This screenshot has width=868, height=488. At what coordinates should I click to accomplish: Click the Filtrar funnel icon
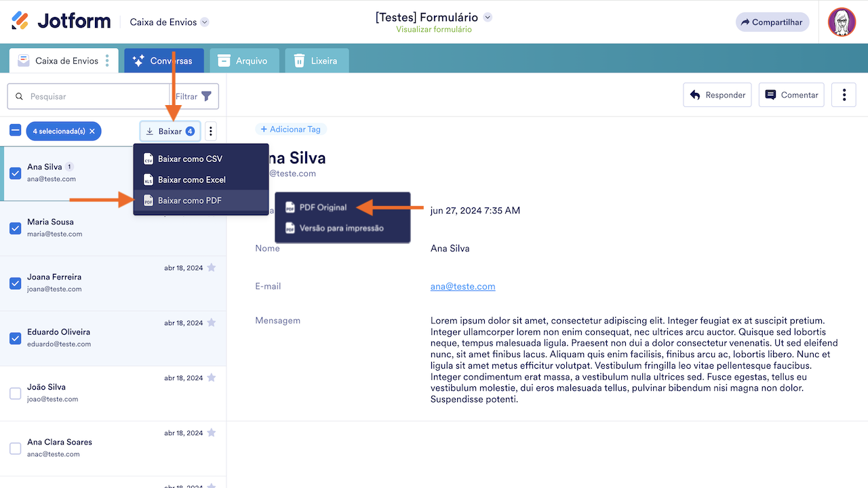(207, 96)
